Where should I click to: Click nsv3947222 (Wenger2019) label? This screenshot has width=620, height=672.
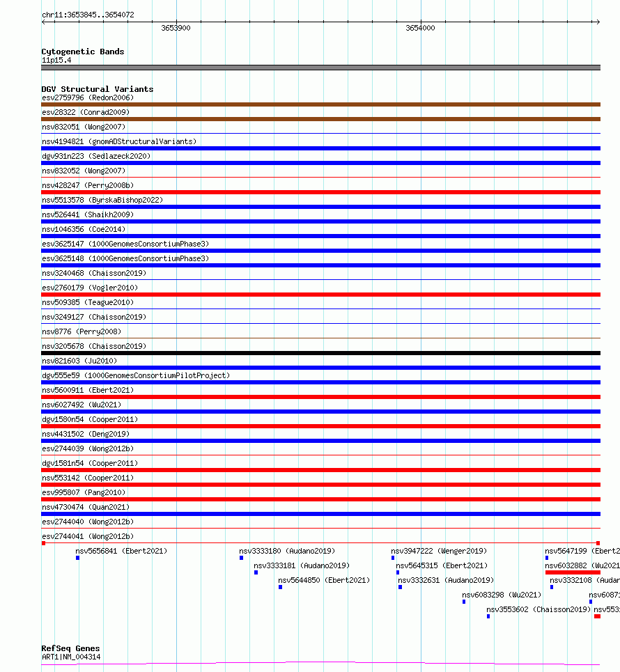pyautogui.click(x=439, y=551)
